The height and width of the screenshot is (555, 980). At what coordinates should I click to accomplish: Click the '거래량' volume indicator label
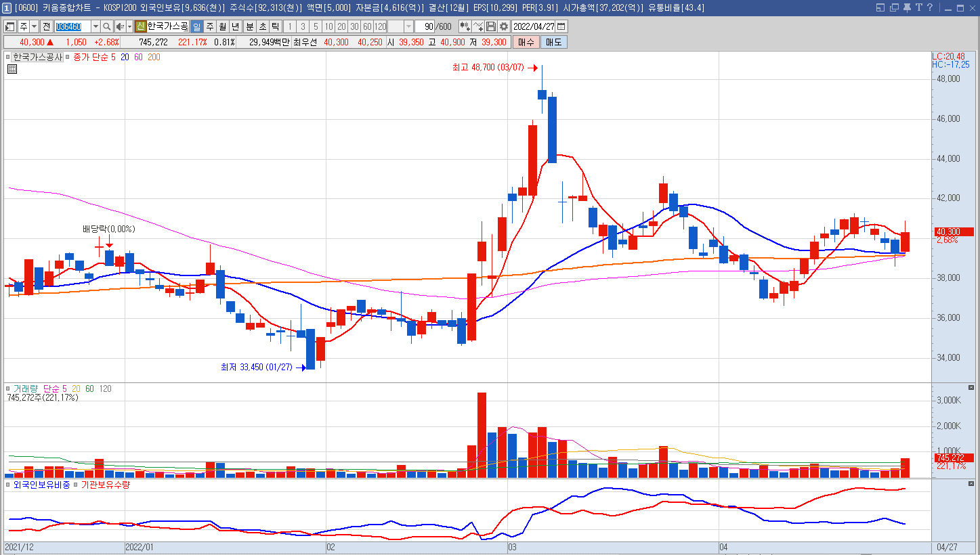click(x=26, y=389)
